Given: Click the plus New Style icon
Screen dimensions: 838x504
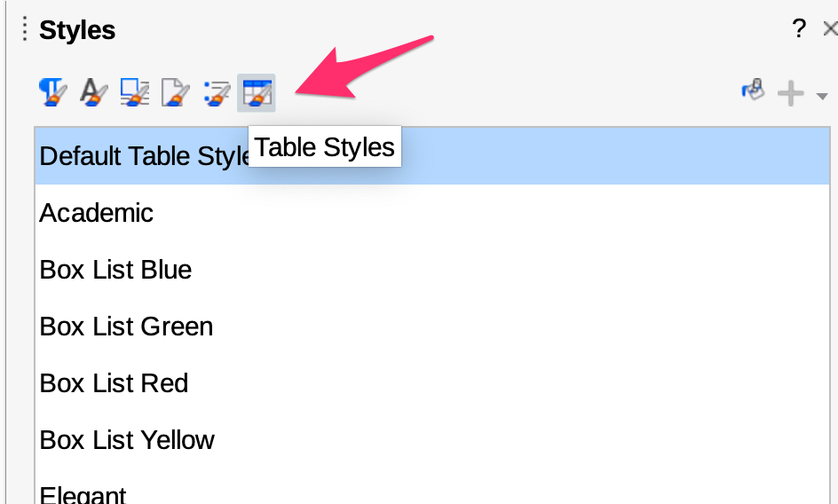Looking at the screenshot, I should (x=789, y=93).
